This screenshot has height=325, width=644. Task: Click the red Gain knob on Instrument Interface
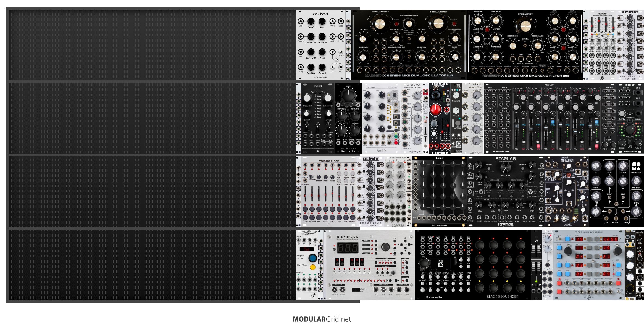[435, 109]
